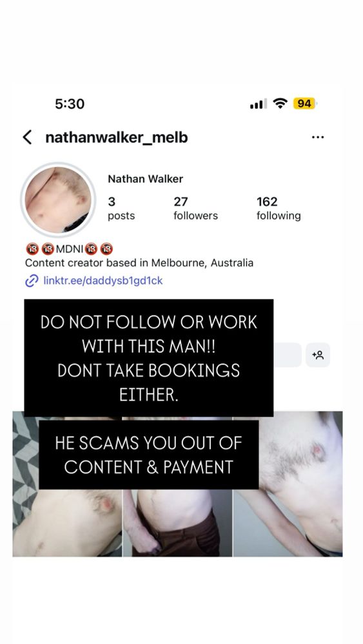Viewport: 363px width, 644px height.
Task: Tap the grey button beside add-person icon
Action: click(x=288, y=355)
